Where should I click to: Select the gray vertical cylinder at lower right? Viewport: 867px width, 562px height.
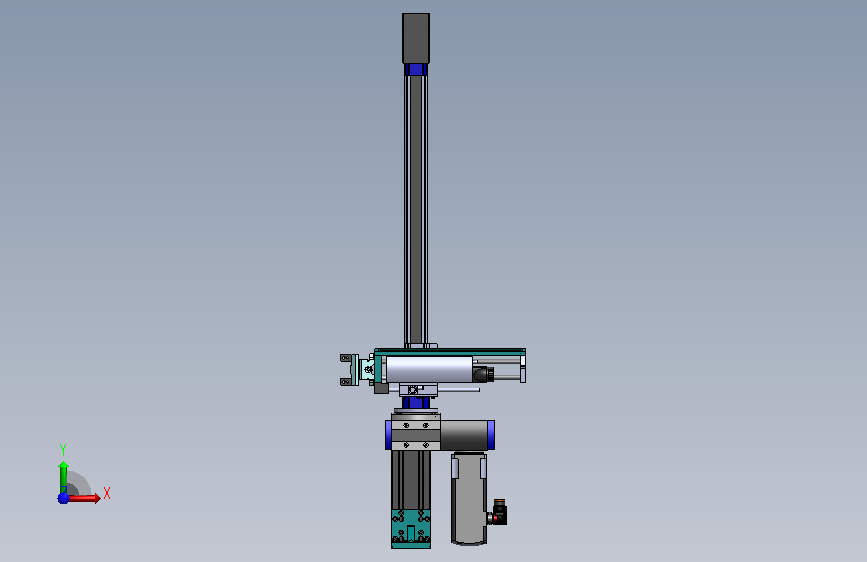pos(469,499)
